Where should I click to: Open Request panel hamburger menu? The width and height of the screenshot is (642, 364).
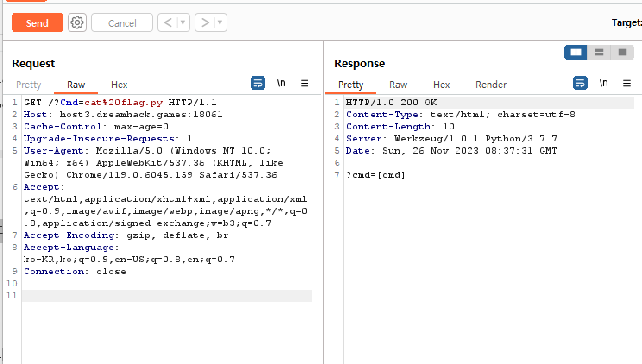pos(305,83)
